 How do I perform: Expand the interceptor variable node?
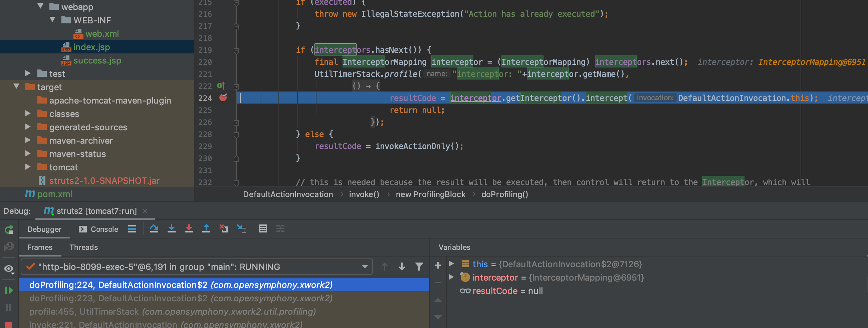pyautogui.click(x=451, y=277)
